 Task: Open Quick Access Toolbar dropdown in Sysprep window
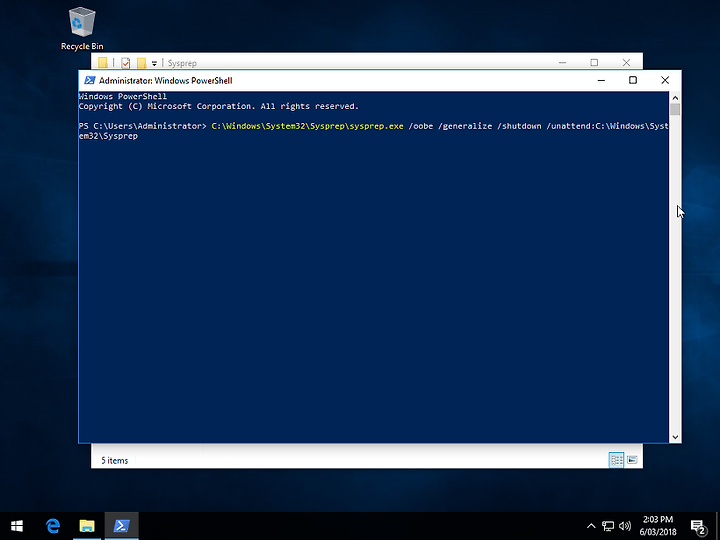[x=154, y=63]
